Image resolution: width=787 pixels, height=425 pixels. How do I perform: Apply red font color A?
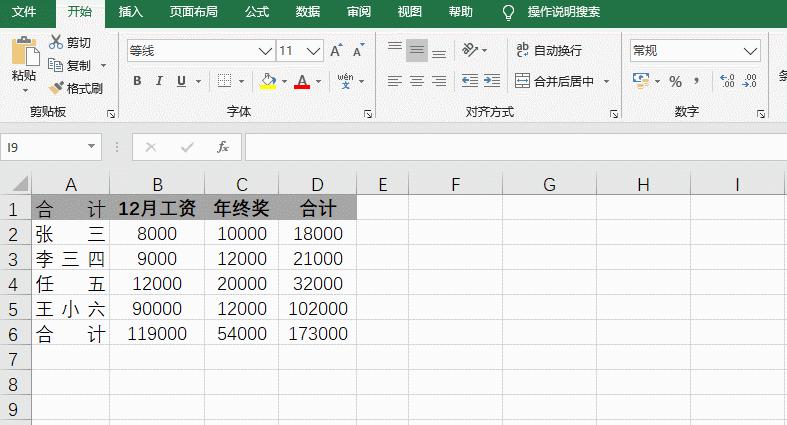[x=302, y=81]
